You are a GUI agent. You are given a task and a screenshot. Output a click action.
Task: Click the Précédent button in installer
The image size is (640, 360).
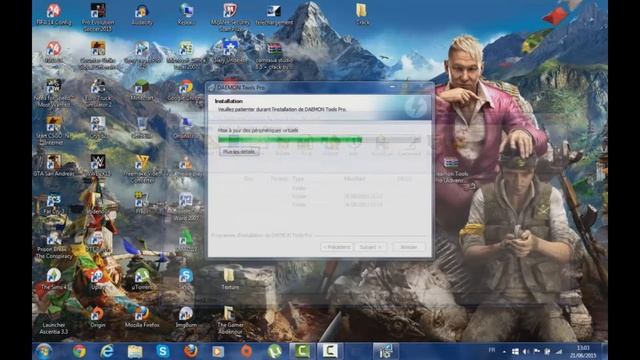pyautogui.click(x=337, y=247)
